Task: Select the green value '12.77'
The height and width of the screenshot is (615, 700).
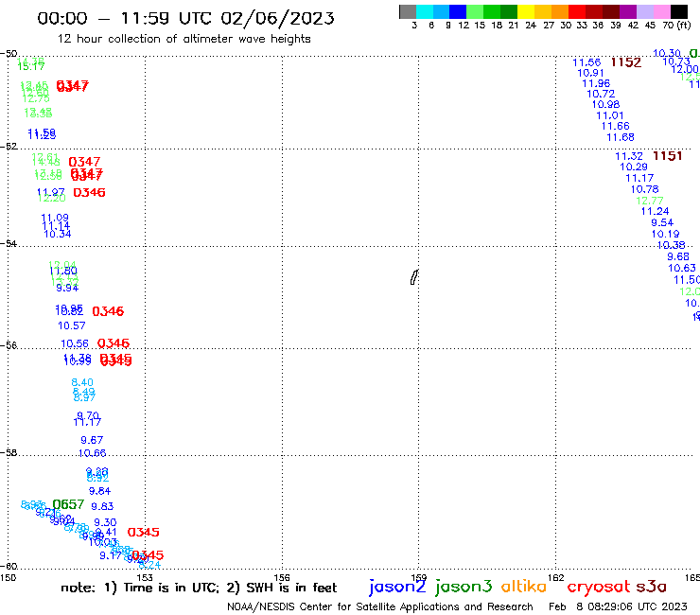Action: point(650,201)
